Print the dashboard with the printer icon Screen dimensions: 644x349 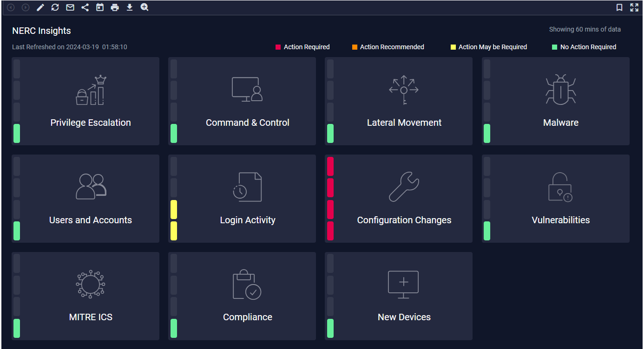115,7
